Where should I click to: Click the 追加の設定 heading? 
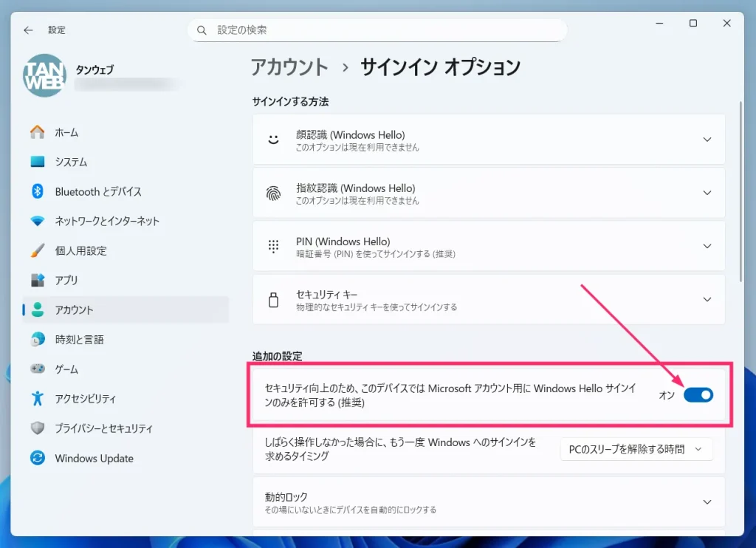[278, 357]
